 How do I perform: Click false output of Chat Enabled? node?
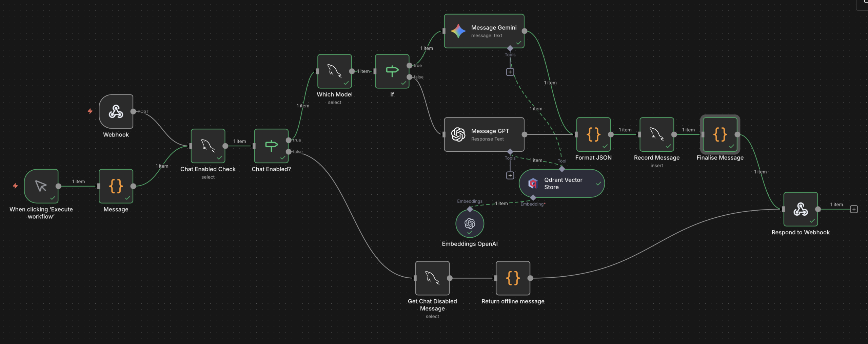coord(289,152)
